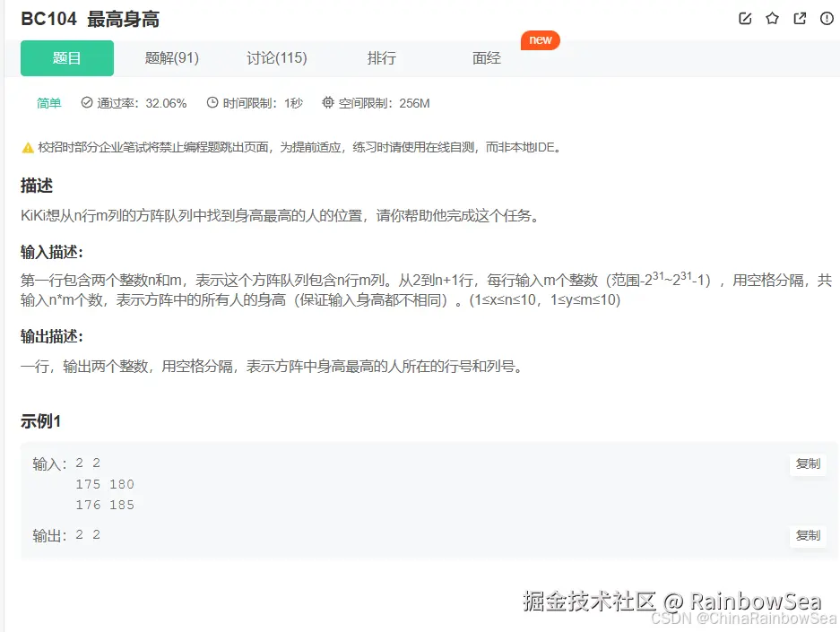
Task: Copy the example 1 input
Action: (808, 464)
